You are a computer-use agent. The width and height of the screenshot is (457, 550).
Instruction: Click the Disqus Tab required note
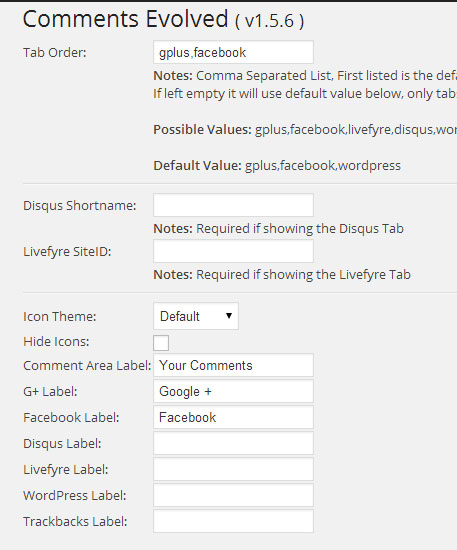(x=278, y=229)
